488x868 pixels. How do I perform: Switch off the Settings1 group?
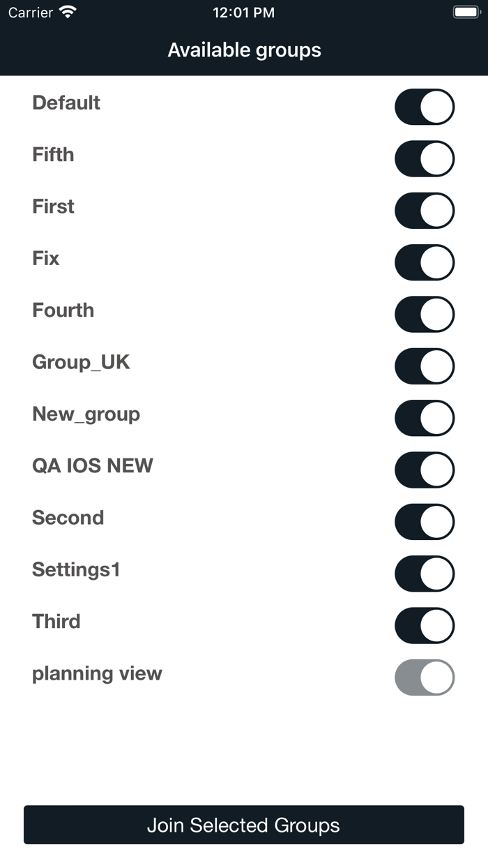coord(425,574)
